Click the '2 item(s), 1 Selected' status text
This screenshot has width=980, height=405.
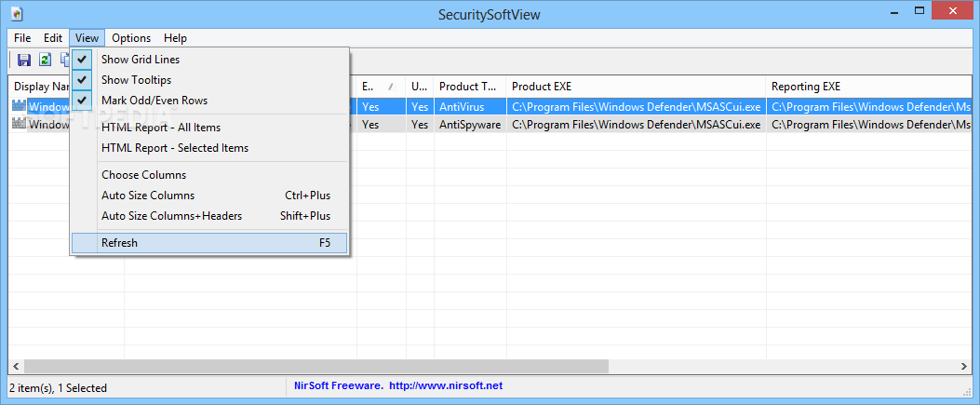click(x=60, y=388)
